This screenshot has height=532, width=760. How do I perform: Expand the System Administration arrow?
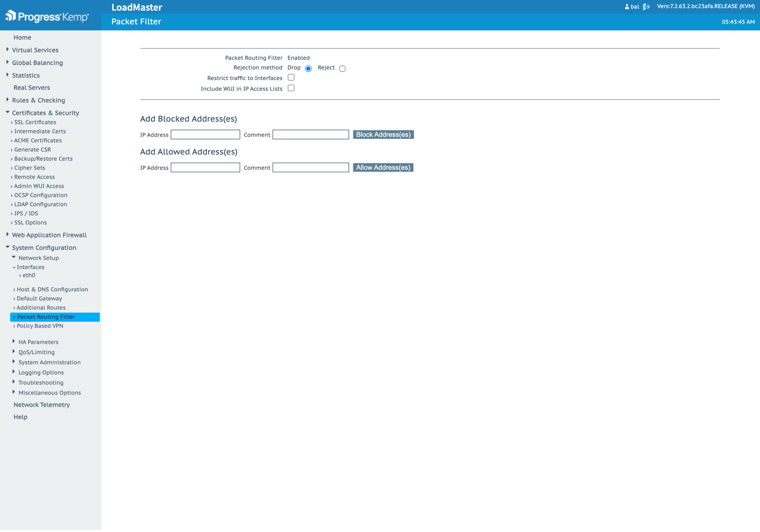coord(14,362)
